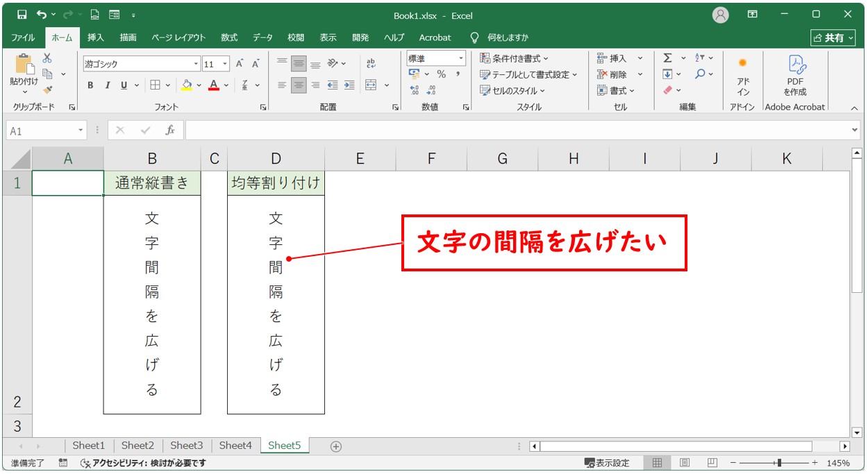Toggle bottom vertical alignment
Image resolution: width=868 pixels, height=474 pixels.
point(315,64)
